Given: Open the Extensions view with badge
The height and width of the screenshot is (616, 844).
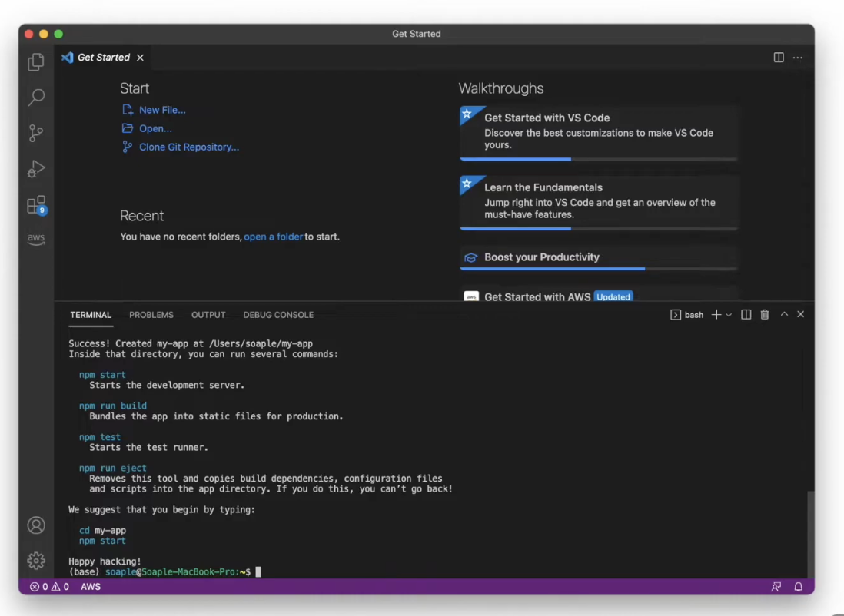Looking at the screenshot, I should (37, 205).
